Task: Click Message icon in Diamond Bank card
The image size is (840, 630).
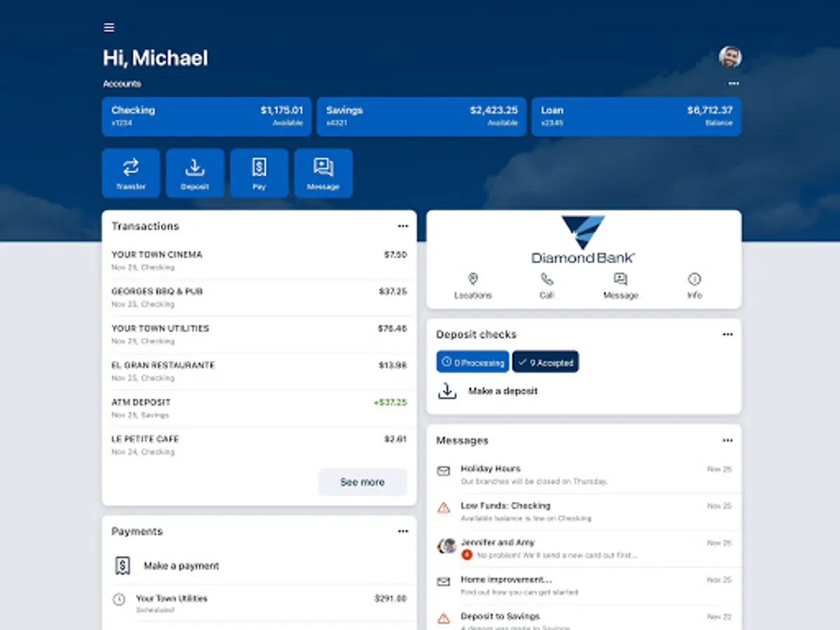Action: [620, 279]
